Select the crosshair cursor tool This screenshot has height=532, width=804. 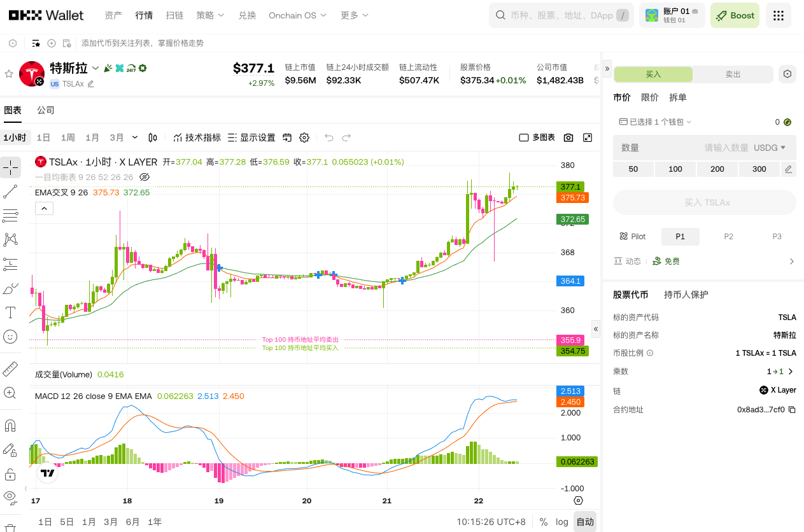pyautogui.click(x=10, y=167)
